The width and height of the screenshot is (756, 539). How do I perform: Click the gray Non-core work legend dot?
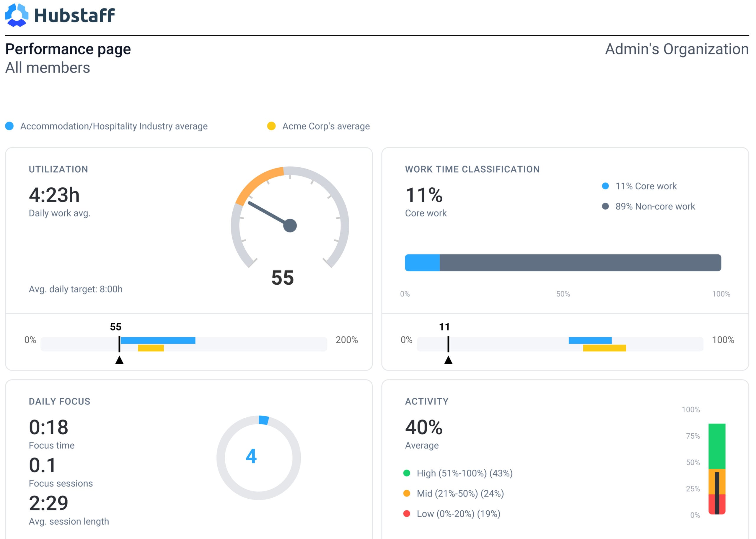coord(605,207)
